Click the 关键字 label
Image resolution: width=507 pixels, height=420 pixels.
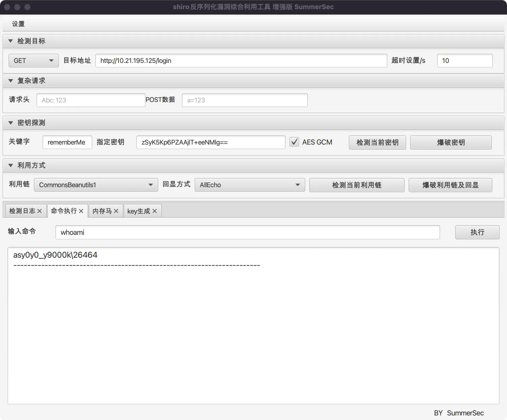19,141
